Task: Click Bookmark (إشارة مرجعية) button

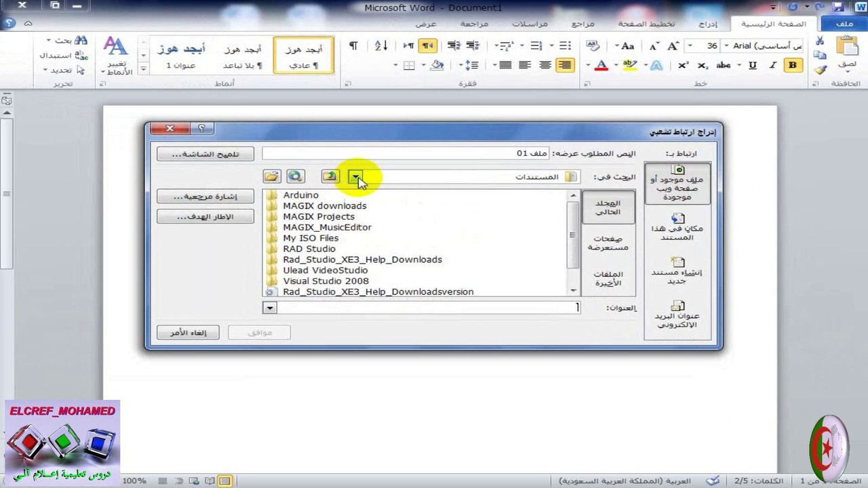Action: coord(205,197)
